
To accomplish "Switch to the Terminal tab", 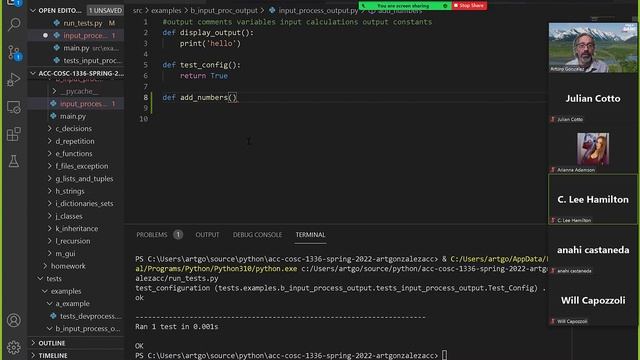I will (310, 235).
